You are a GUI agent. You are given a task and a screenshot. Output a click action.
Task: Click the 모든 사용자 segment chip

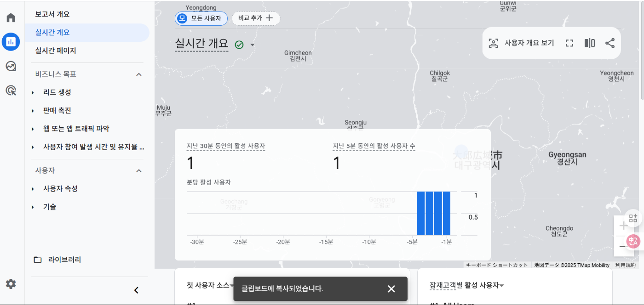click(x=201, y=18)
